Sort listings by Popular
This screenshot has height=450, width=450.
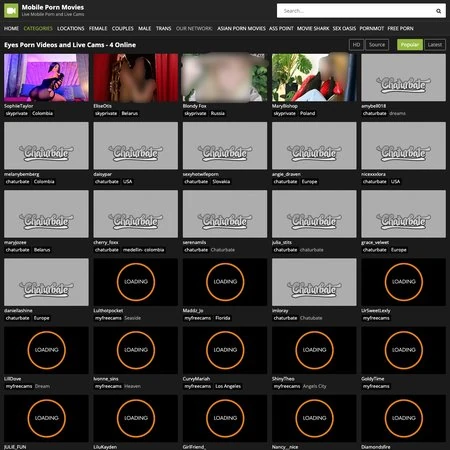pos(410,45)
